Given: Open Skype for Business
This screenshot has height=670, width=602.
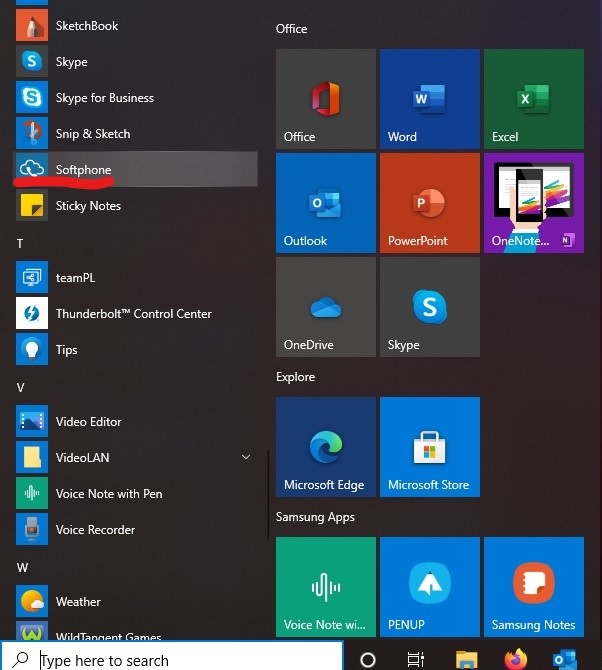Looking at the screenshot, I should point(136,97).
